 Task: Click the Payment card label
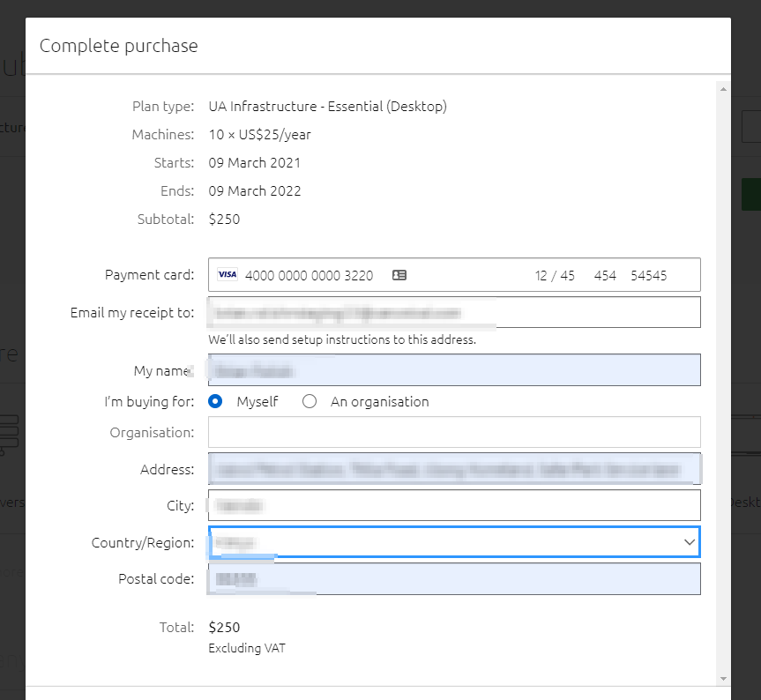click(x=150, y=274)
